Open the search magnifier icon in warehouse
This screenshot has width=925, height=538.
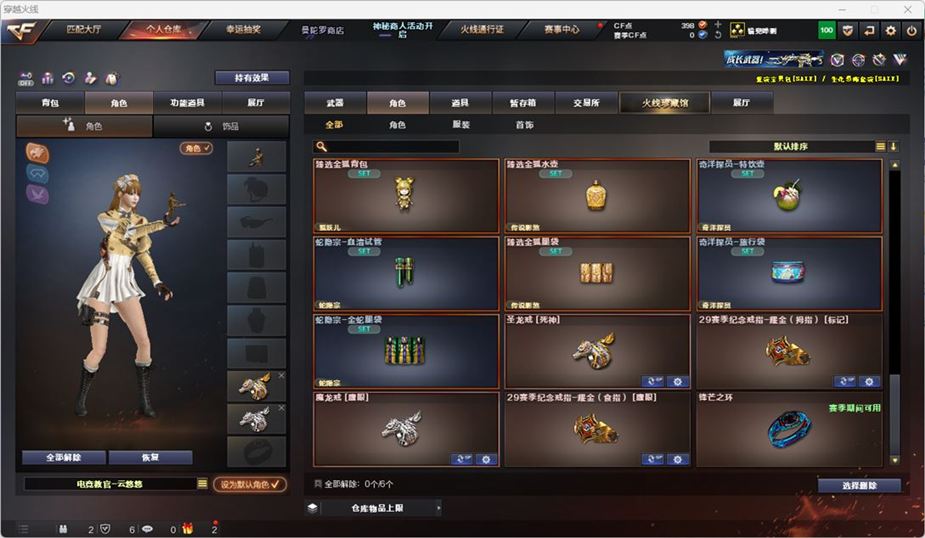tap(322, 146)
